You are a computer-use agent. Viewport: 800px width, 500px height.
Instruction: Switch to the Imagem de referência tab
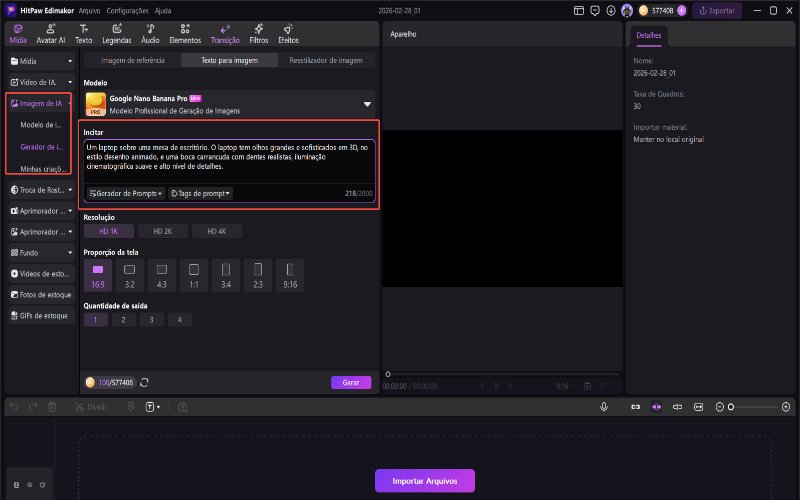coord(133,60)
